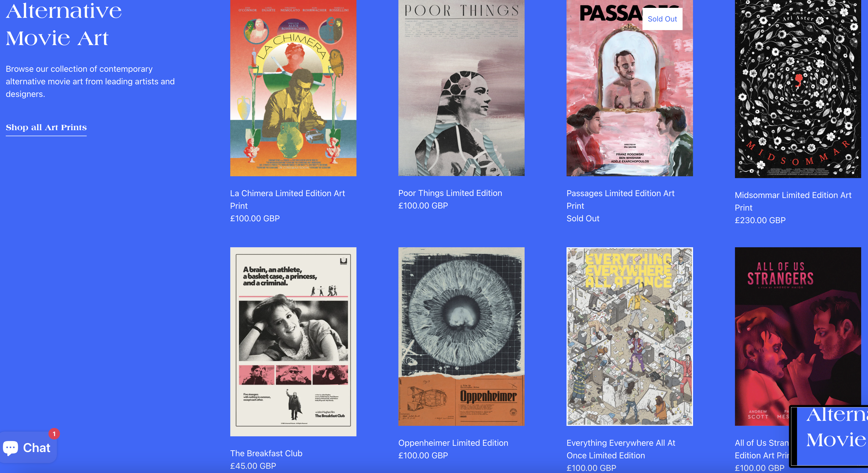Image resolution: width=868 pixels, height=473 pixels.
Task: Click the Sold Out badge on Passages
Action: tap(662, 19)
